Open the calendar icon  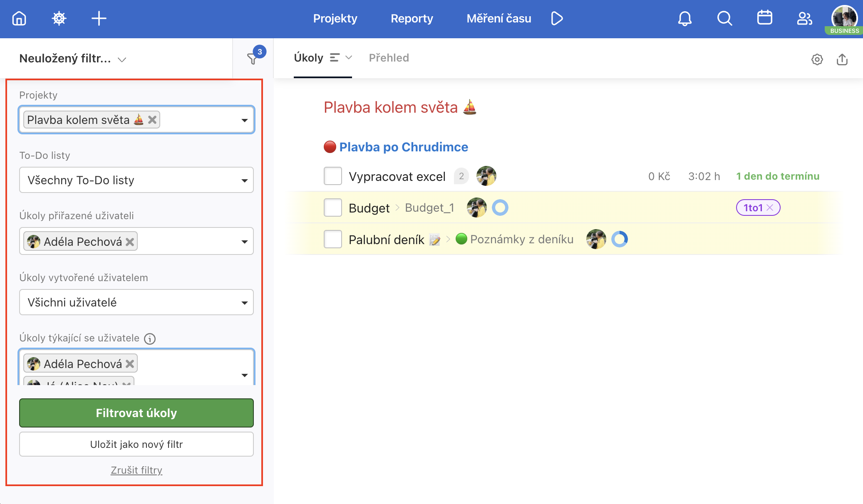(x=765, y=18)
